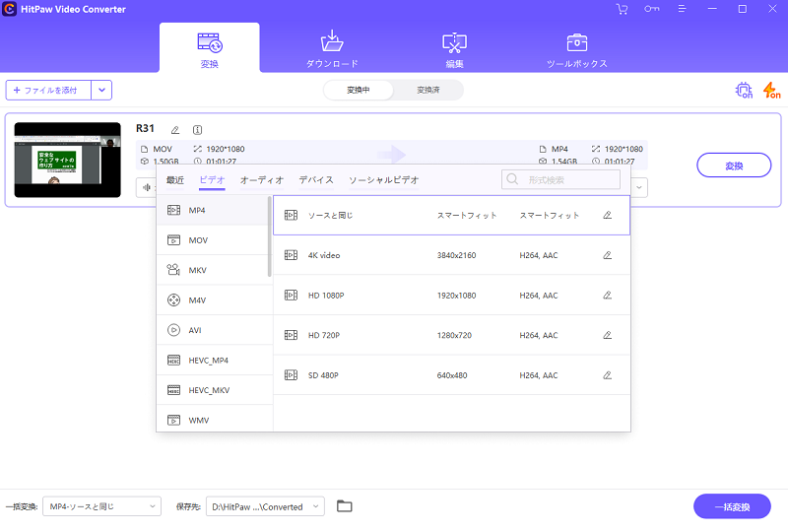Image resolution: width=788 pixels, height=532 pixels.
Task: Rename file R31 with pencil icon
Action: (x=175, y=130)
